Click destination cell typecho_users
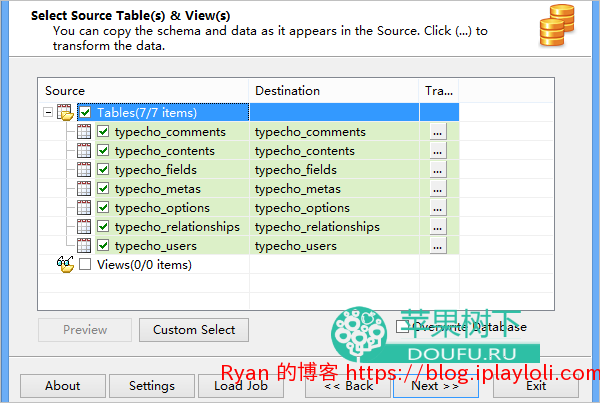600x403 pixels. 334,246
